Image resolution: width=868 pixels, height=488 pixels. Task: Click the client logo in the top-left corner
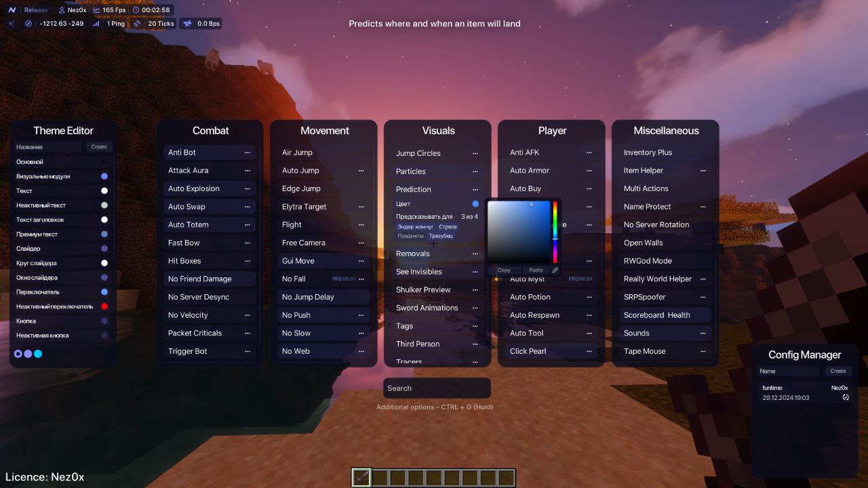click(x=12, y=9)
